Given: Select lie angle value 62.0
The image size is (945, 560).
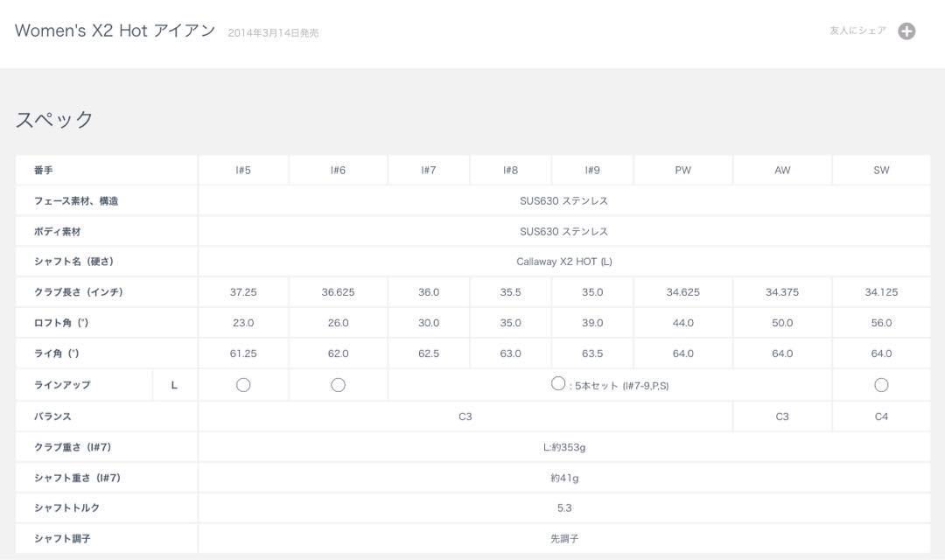Looking at the screenshot, I should pos(338,353).
